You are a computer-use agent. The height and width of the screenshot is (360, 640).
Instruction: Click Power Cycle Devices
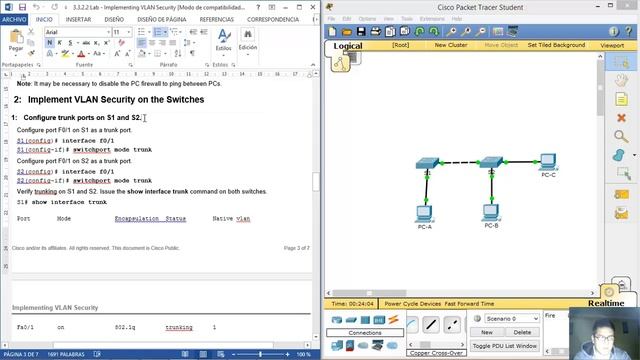412,304
